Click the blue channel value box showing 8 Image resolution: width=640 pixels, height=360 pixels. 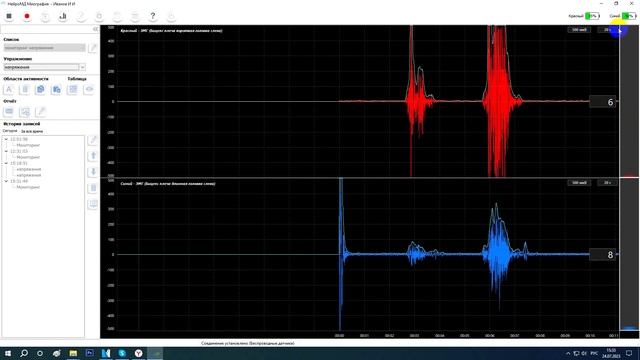pyautogui.click(x=603, y=255)
